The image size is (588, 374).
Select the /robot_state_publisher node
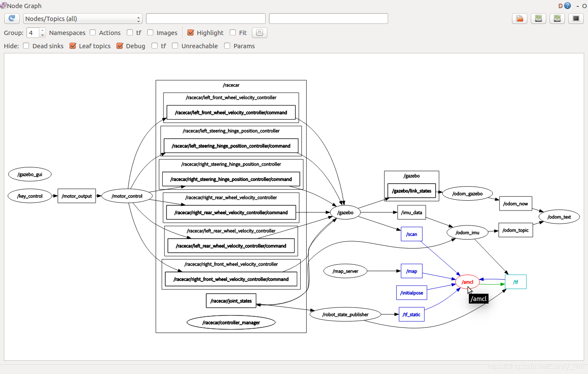(x=345, y=315)
